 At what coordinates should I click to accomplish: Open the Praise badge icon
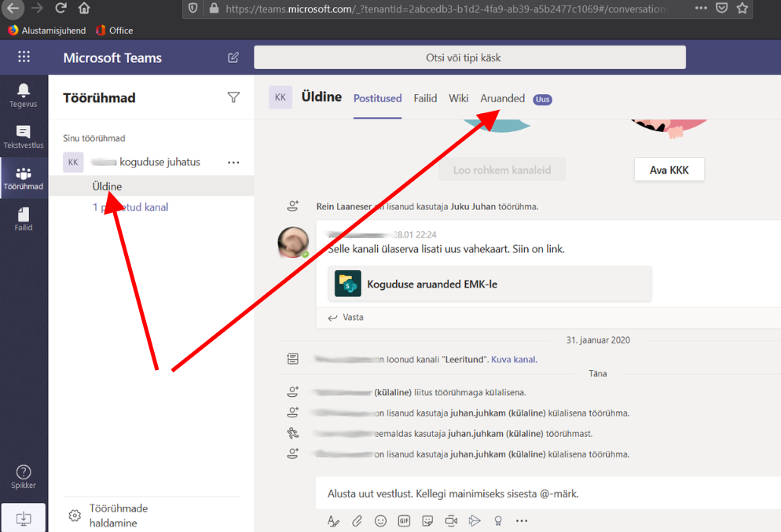point(498,520)
